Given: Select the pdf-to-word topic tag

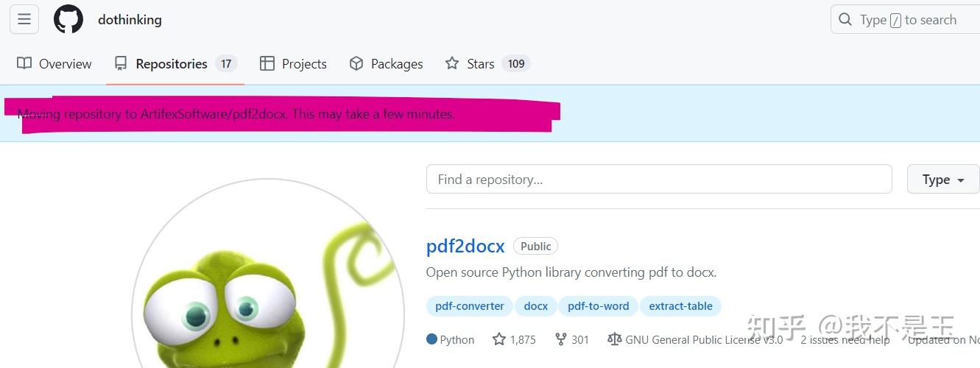Looking at the screenshot, I should [599, 306].
